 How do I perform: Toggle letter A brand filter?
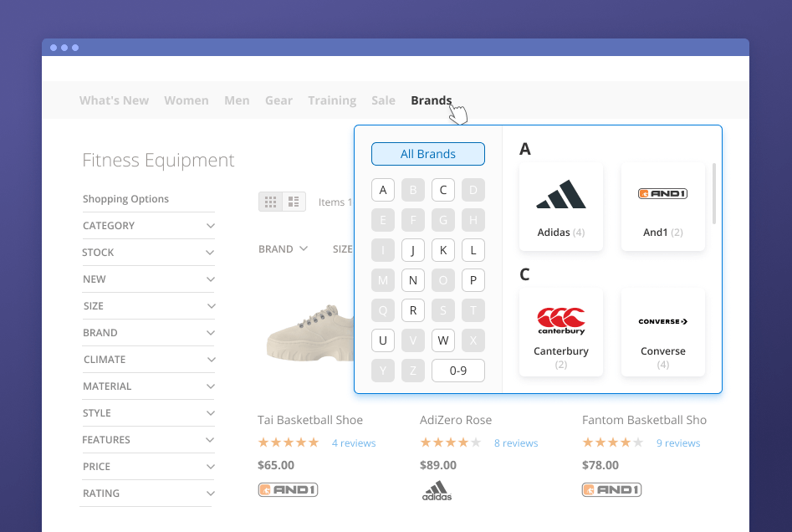pyautogui.click(x=382, y=190)
